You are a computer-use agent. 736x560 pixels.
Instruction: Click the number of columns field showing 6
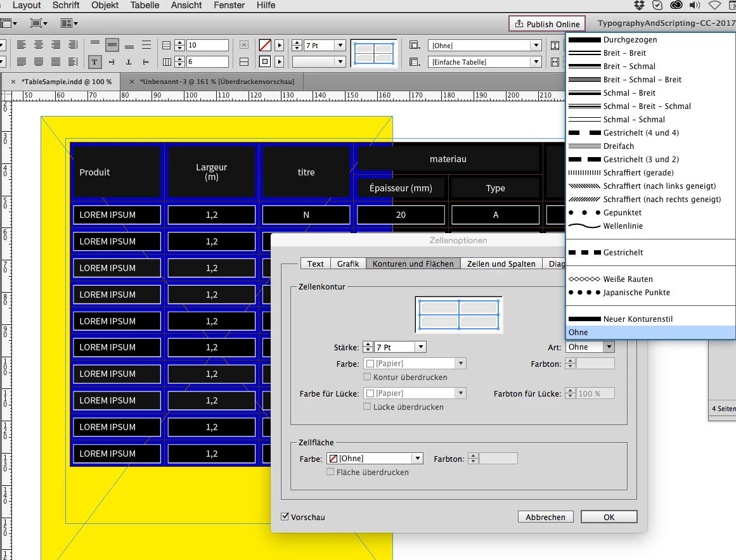tap(207, 62)
